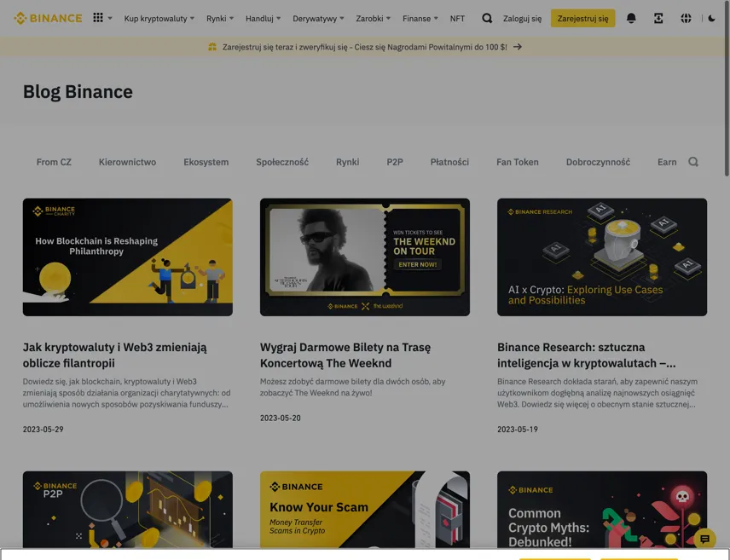The height and width of the screenshot is (560, 730).
Task: Click the description starting 'Dowiedz się, jak blockchain'
Action: click(x=126, y=393)
